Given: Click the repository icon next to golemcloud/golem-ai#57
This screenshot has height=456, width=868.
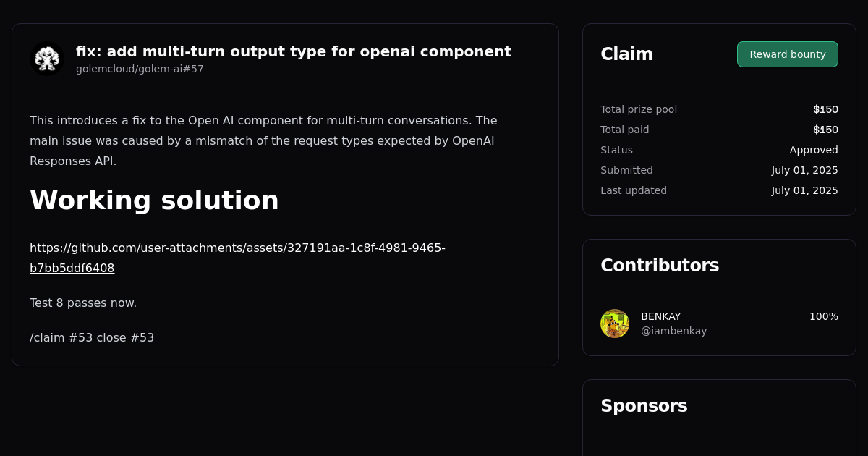Looking at the screenshot, I should click(x=47, y=59).
